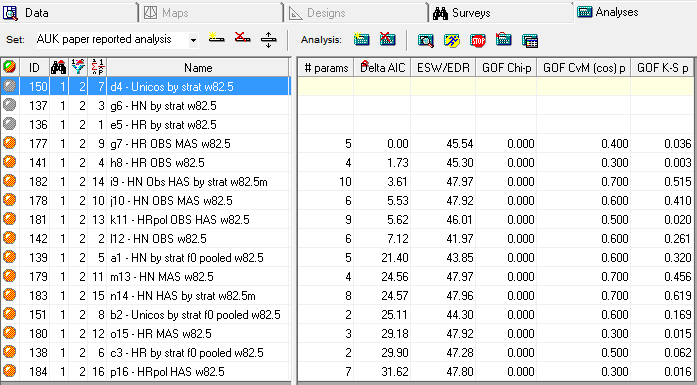Select the row g7 - HR OBS MAS w82.5
This screenshot has height=385, width=697.
click(145, 144)
